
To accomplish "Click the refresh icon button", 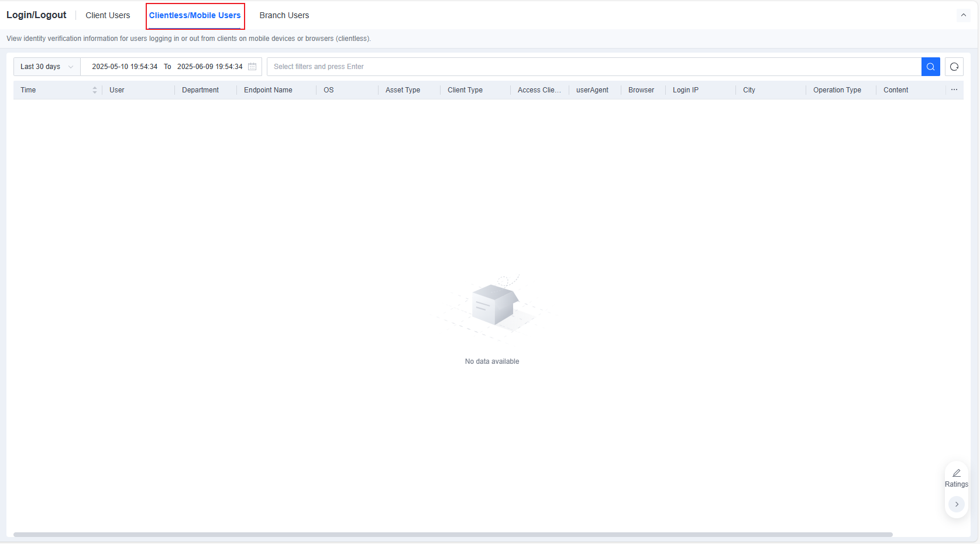I will [954, 67].
